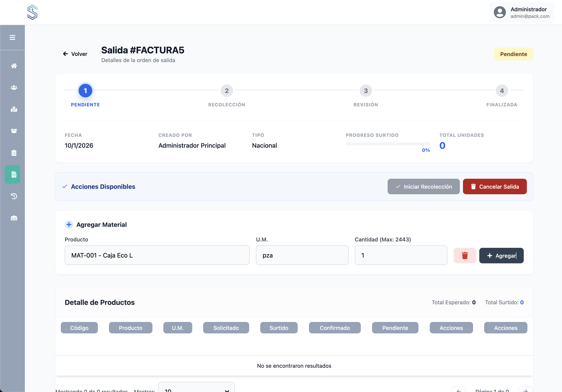Click step 2 Recolección in progress stepper
The height and width of the screenshot is (392, 562).
(x=227, y=91)
